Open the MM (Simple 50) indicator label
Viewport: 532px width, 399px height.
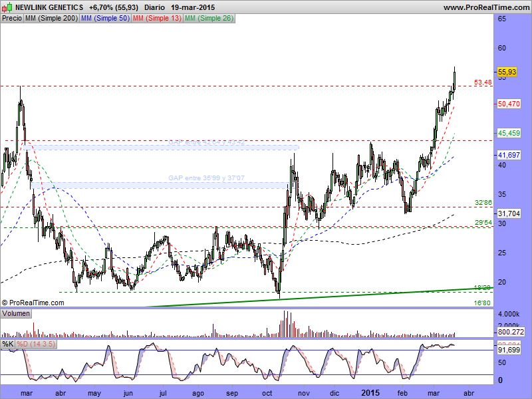(x=106, y=19)
